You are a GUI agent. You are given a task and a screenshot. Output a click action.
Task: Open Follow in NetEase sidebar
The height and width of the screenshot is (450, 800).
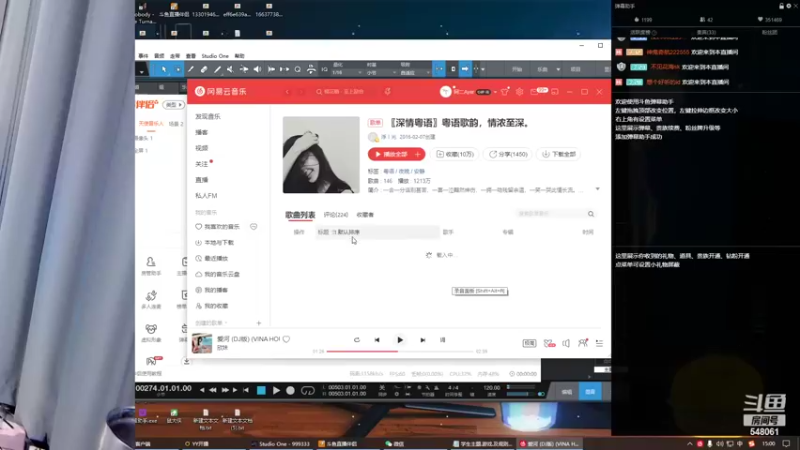(202, 164)
